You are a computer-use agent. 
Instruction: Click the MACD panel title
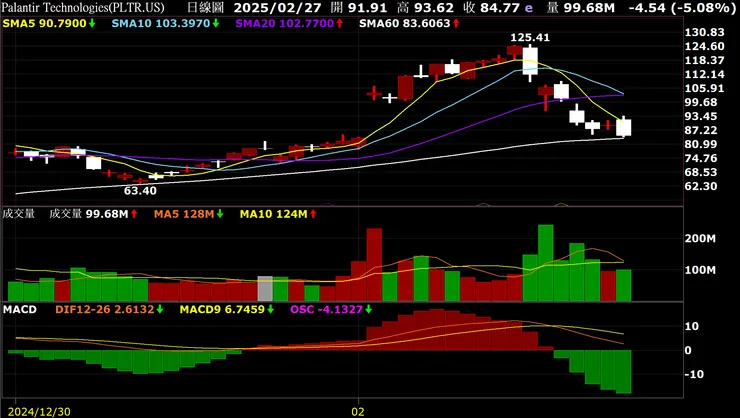pyautogui.click(x=20, y=309)
